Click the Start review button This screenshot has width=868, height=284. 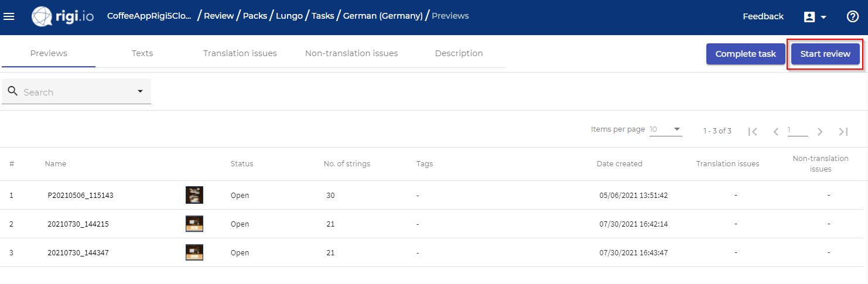point(825,54)
